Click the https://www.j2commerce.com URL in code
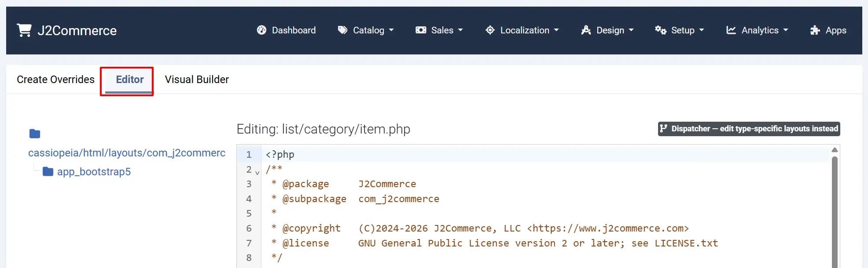The width and height of the screenshot is (868, 268). pyautogui.click(x=608, y=228)
